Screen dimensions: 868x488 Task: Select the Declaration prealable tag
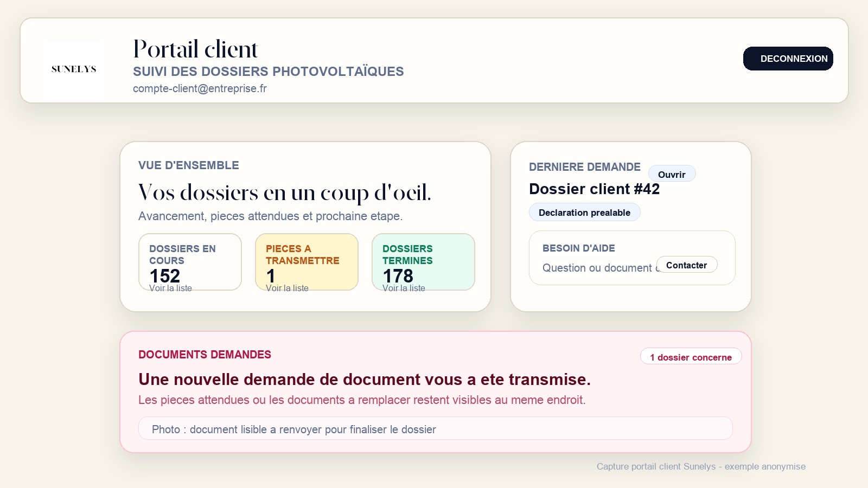[584, 213]
